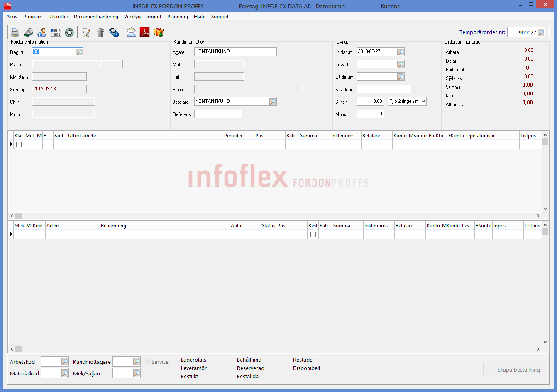Open the Hjälp menu
Image resolution: width=557 pixels, height=392 pixels.
(200, 17)
